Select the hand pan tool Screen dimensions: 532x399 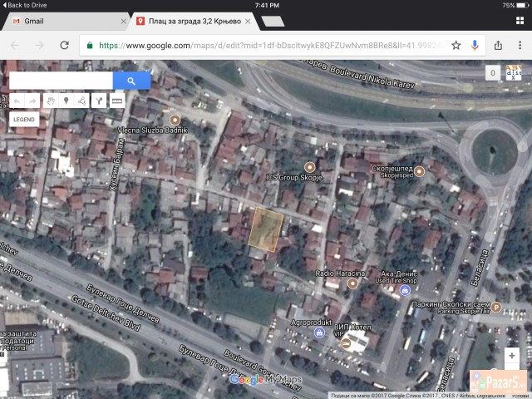[51, 101]
